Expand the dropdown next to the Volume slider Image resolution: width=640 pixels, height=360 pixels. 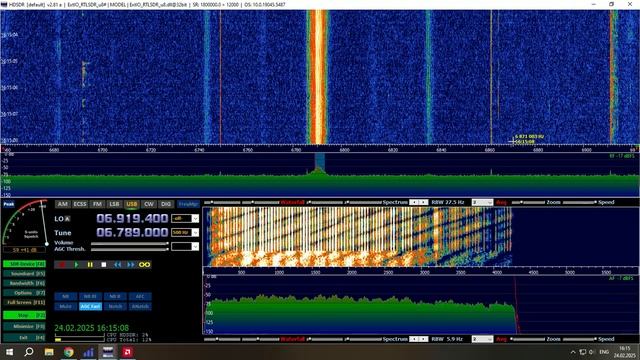coord(195,247)
